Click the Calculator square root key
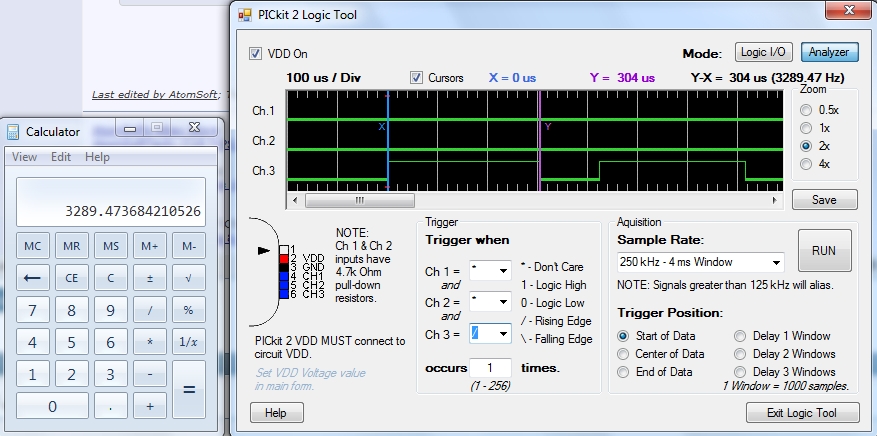The width and height of the screenshot is (877, 436). 188,278
